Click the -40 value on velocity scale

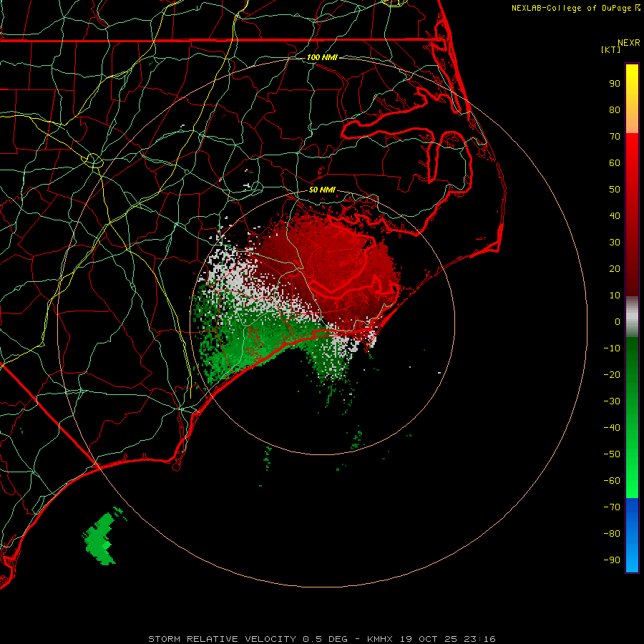point(612,428)
